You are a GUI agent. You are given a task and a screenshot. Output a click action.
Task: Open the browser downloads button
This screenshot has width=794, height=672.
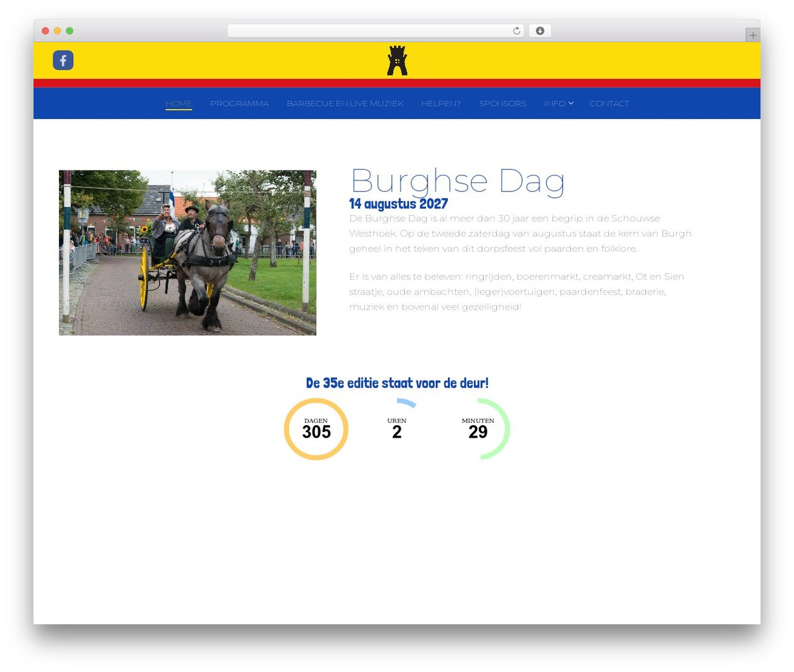(540, 31)
